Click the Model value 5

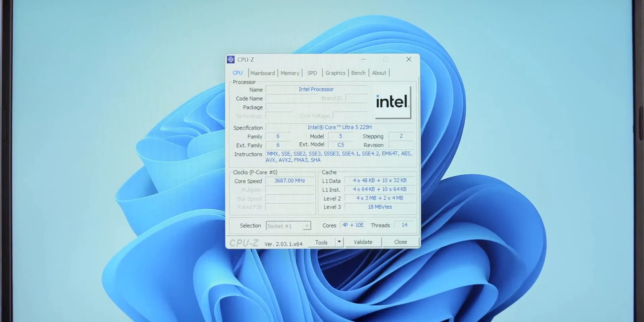click(340, 136)
